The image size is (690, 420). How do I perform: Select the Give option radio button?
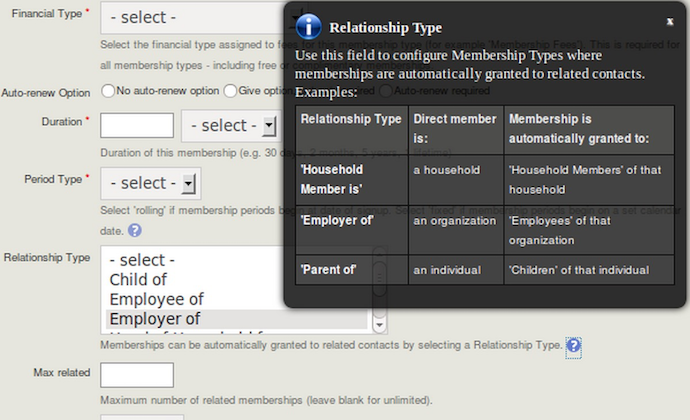click(x=230, y=91)
